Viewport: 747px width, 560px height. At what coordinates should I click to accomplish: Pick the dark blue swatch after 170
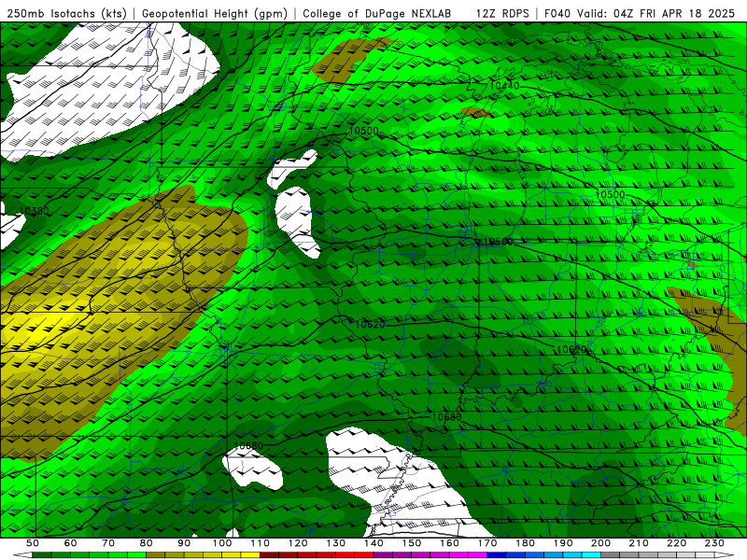coord(497,555)
